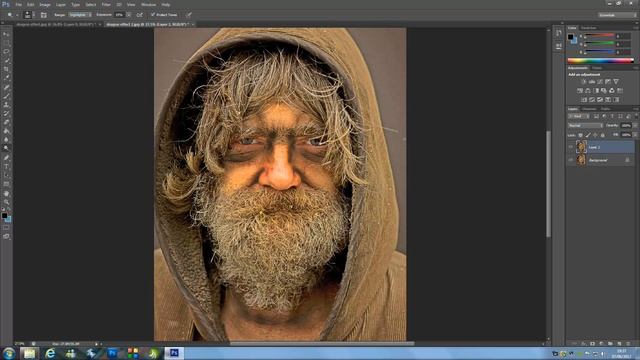The width and height of the screenshot is (640, 360).
Task: Open the Exposure slider dropdown arrow
Action: [x=129, y=15]
